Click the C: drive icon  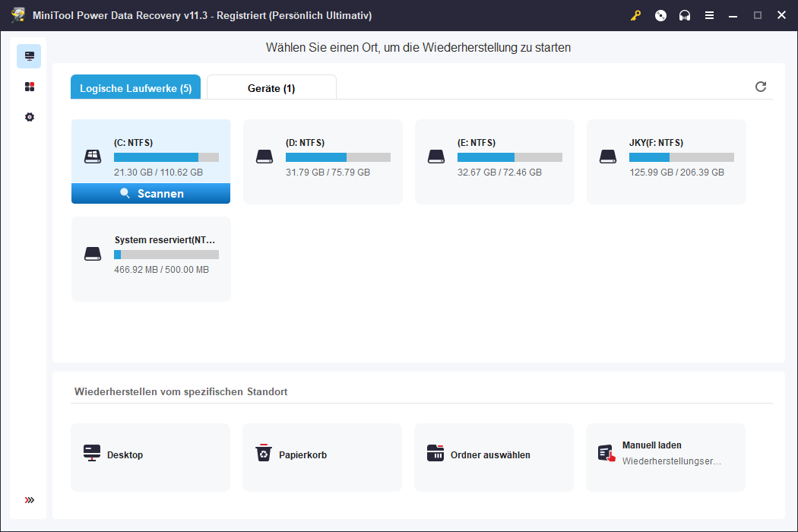pos(93,157)
